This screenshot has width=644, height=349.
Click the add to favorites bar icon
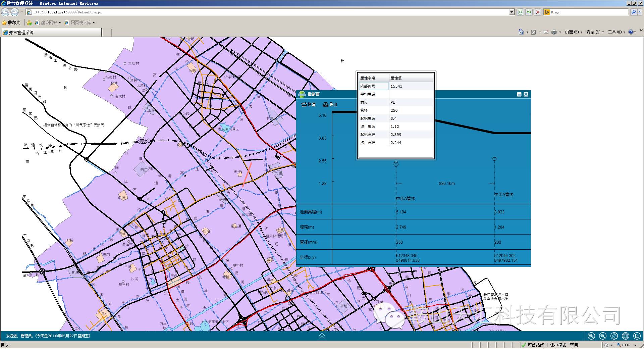(x=29, y=22)
